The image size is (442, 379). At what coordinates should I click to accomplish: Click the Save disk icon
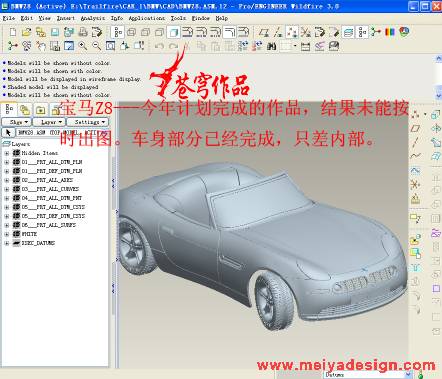[55, 32]
